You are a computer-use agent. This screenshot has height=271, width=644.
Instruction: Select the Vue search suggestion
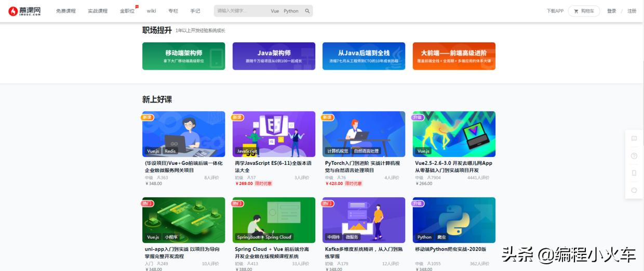click(x=275, y=11)
